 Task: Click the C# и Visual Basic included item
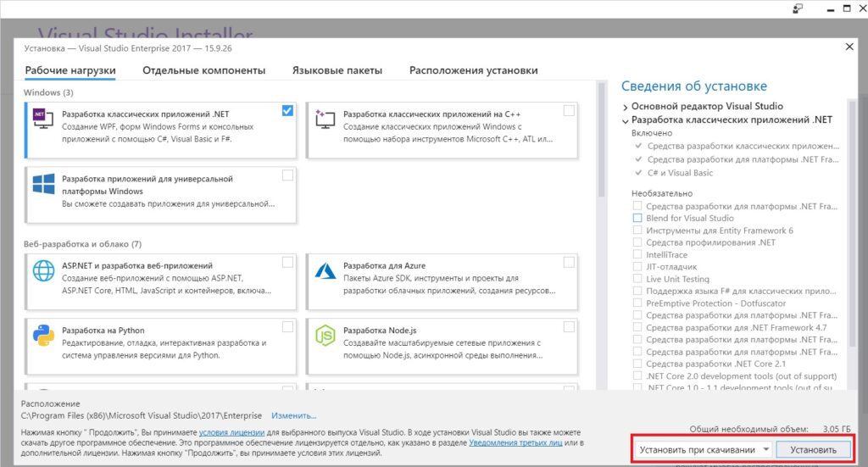click(681, 173)
